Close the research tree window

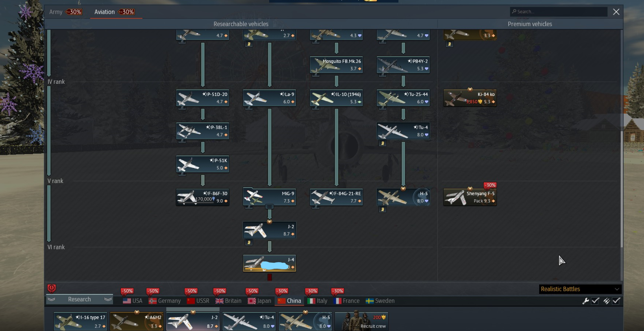click(616, 12)
